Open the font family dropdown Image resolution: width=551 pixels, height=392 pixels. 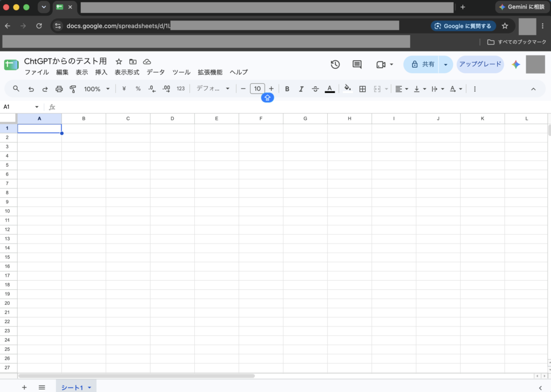pos(213,89)
